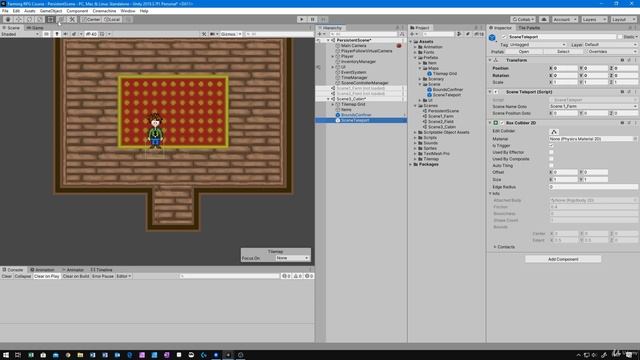Expand the Player object in Hierarchy
The width and height of the screenshot is (640, 360).
pyautogui.click(x=333, y=56)
